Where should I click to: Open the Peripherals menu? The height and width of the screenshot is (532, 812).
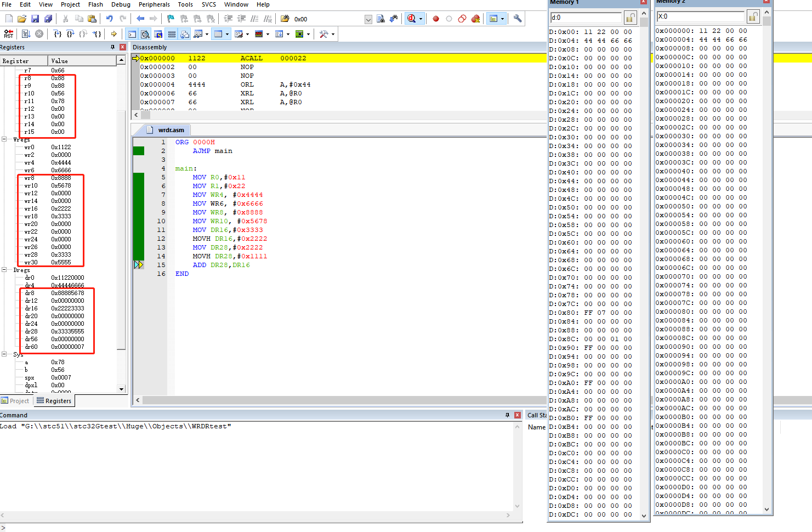click(x=154, y=4)
